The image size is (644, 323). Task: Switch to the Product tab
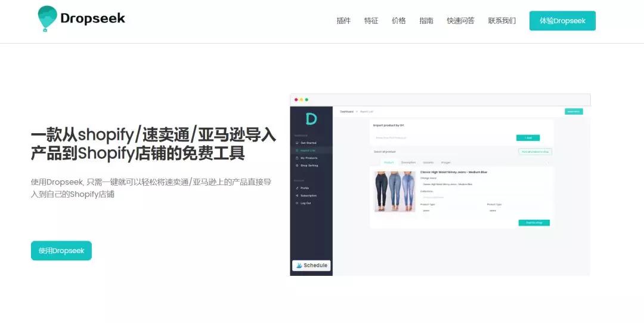(389, 162)
